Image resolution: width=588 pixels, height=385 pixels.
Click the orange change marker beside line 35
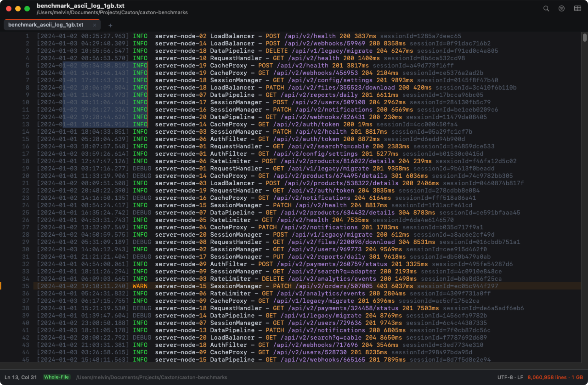[1, 286]
